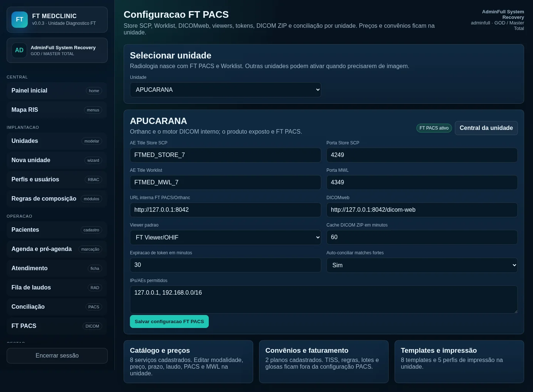Open FT PACS DICOM page

(x=57, y=326)
